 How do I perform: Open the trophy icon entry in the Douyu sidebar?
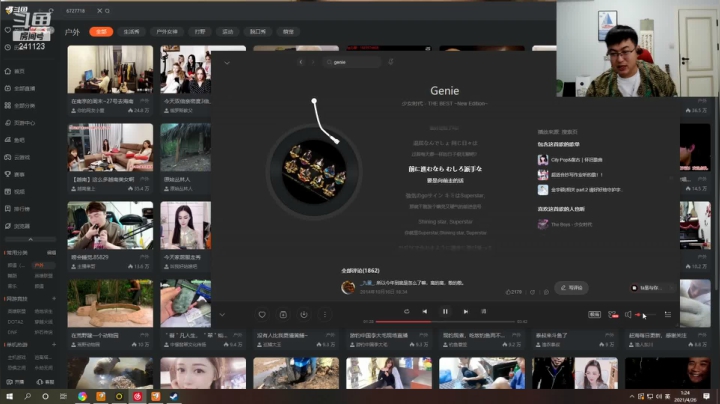click(15, 174)
